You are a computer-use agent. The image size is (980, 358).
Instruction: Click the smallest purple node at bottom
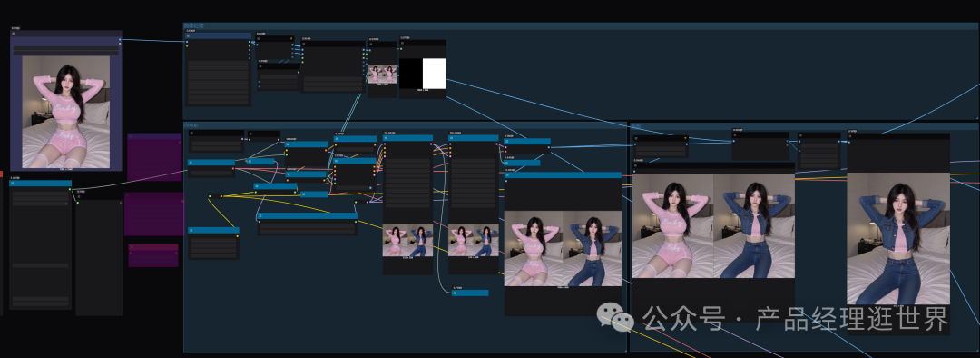click(x=153, y=255)
